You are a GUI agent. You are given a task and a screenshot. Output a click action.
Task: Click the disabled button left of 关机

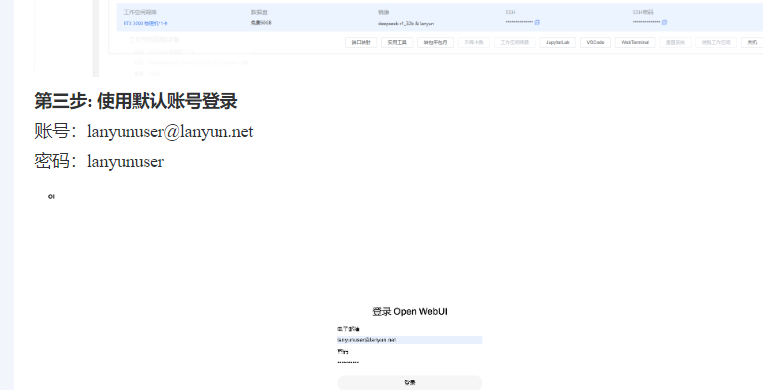click(x=716, y=42)
